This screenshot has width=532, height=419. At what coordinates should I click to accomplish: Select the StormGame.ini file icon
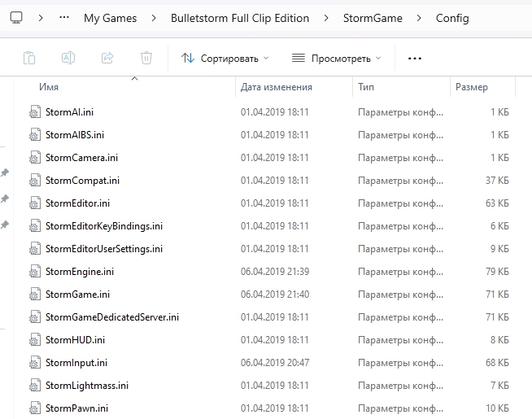[x=35, y=294]
